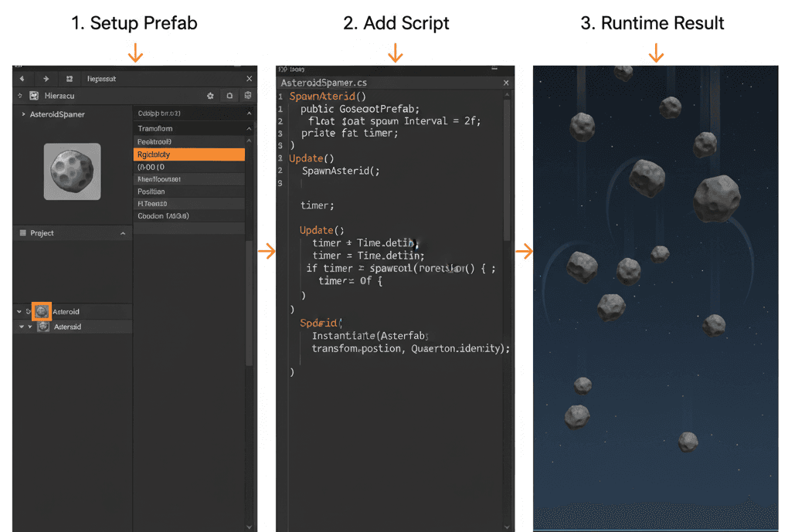Toggle the Astersid item's visibility arrow
The width and height of the screenshot is (788, 532).
click(x=31, y=326)
